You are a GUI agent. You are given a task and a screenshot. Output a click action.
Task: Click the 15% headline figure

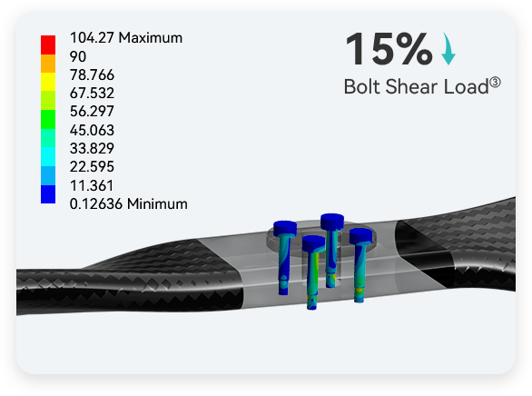point(389,49)
